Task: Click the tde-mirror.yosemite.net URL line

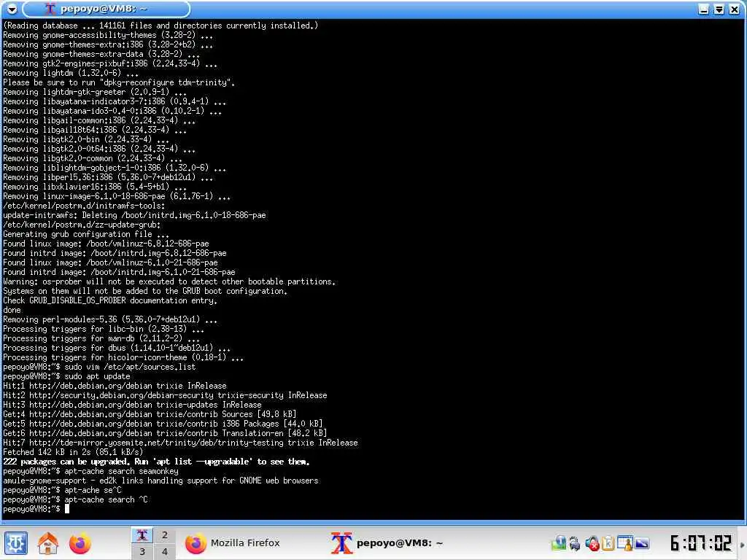Action: coord(180,443)
